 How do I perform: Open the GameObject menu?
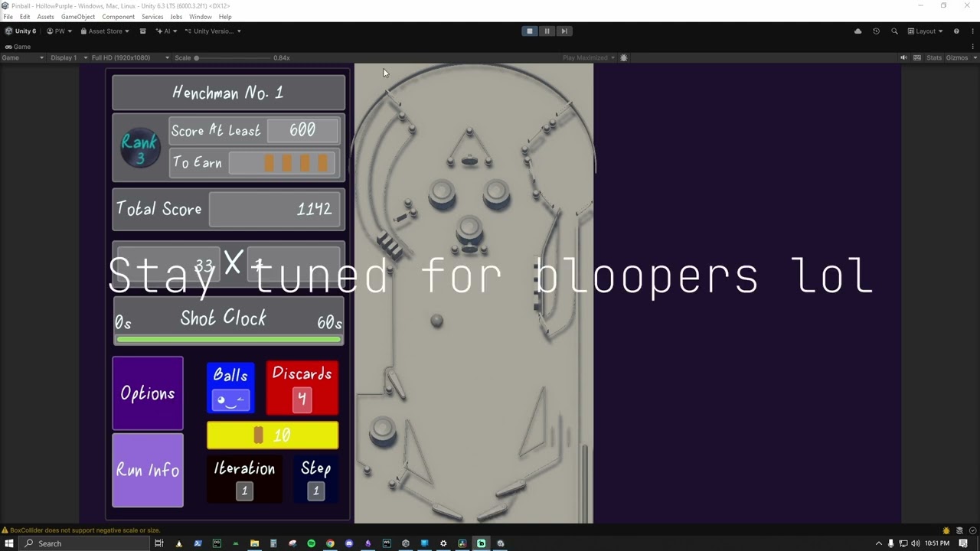pos(77,17)
